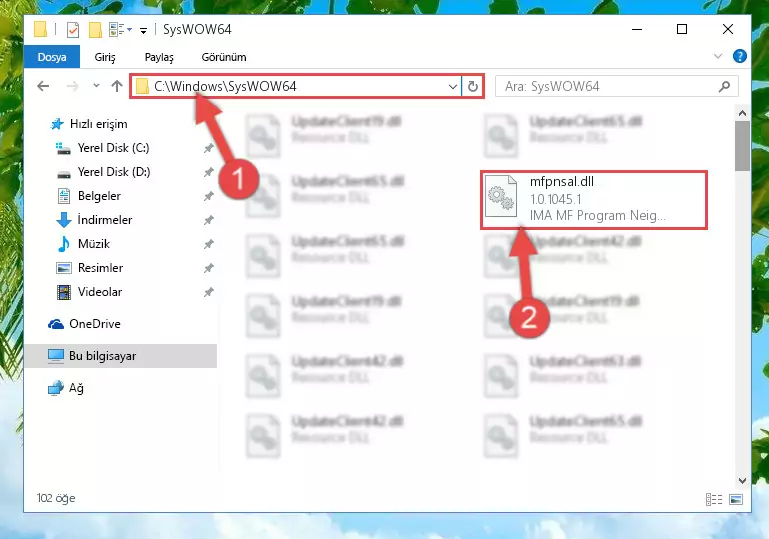Select Bu bilgisayar in navigation pane
Viewport: 769px width, 539px height.
[x=121, y=356]
